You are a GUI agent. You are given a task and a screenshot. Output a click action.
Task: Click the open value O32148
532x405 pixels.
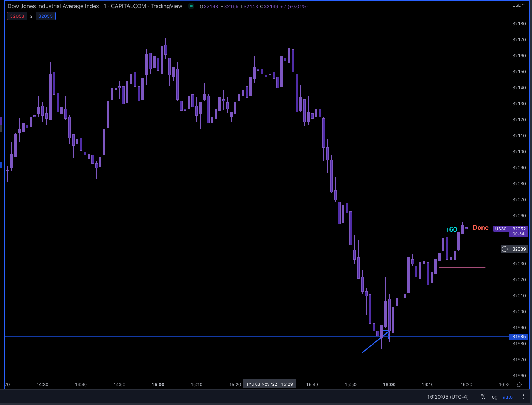click(209, 6)
